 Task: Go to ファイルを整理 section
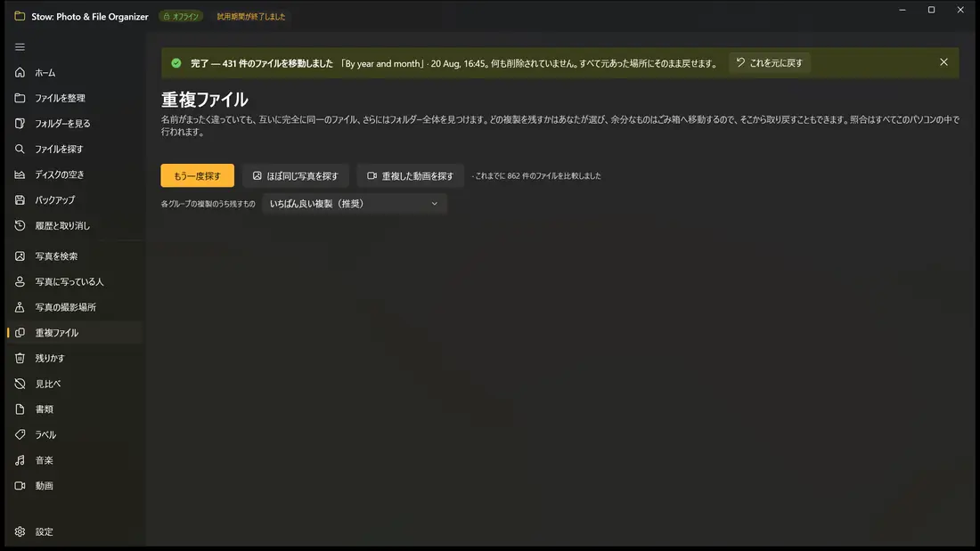tap(75, 98)
